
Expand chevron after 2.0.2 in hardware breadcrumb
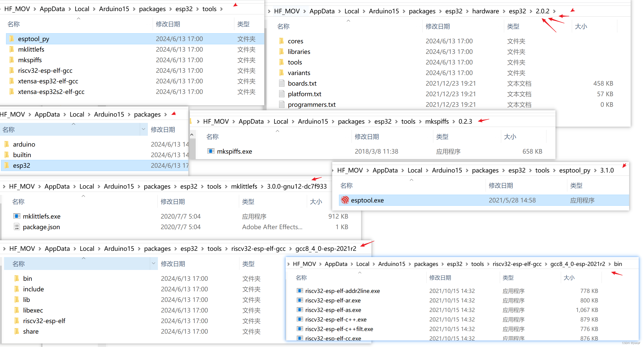click(x=554, y=11)
